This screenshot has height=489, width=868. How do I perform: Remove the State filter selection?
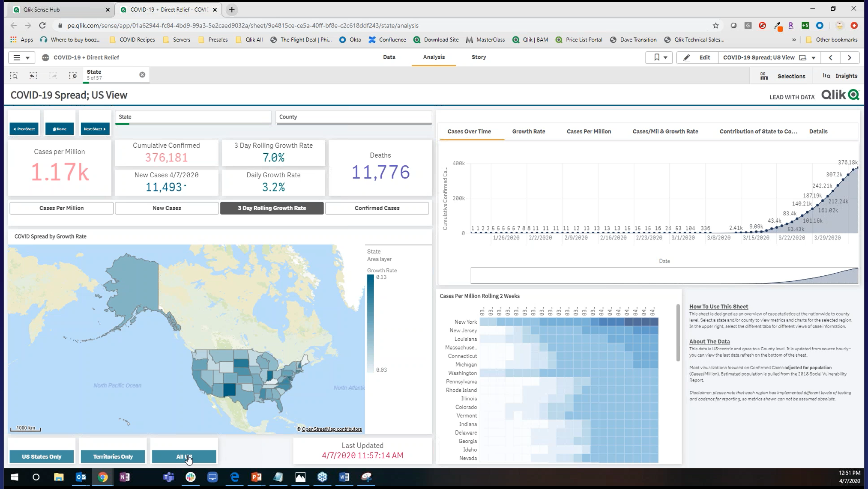click(142, 74)
